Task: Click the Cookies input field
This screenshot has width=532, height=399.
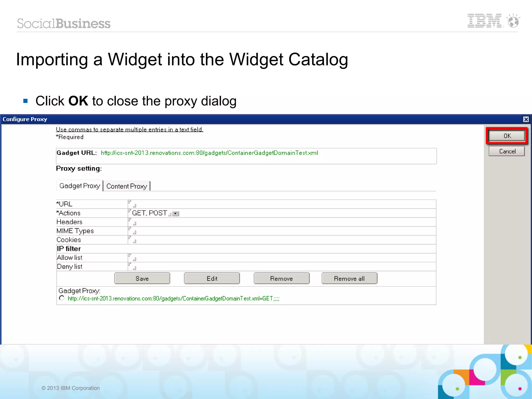Action: (282, 240)
